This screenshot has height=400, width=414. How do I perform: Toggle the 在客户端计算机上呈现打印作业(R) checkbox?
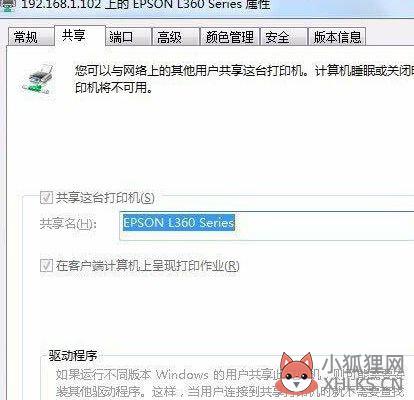pos(46,266)
